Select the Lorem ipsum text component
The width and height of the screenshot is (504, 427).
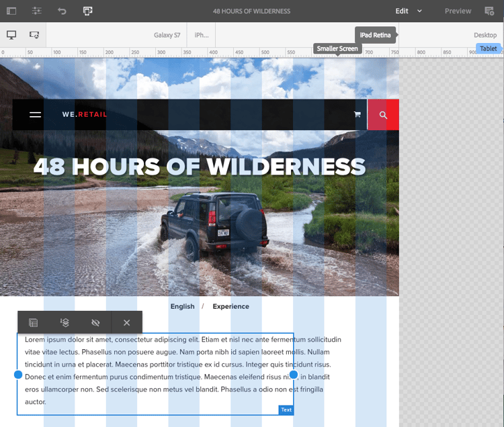(155, 374)
